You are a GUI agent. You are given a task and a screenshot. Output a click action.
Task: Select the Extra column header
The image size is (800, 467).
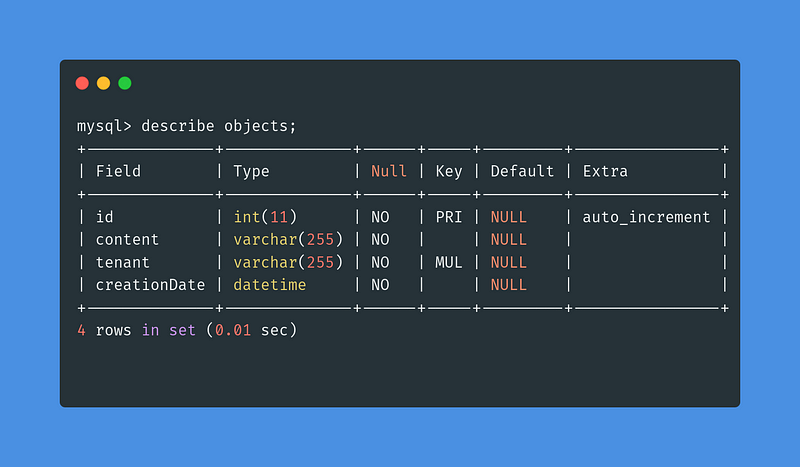[605, 171]
